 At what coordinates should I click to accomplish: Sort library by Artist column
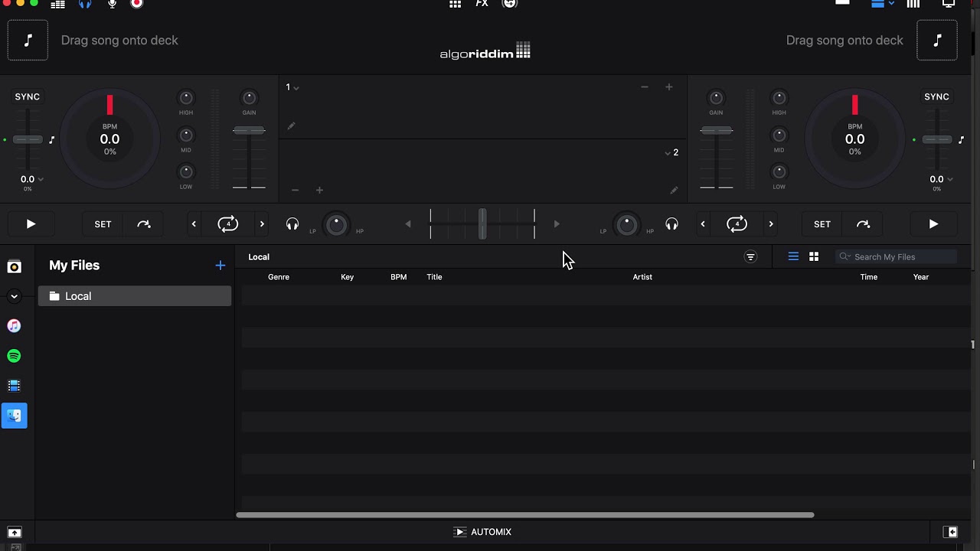click(642, 277)
